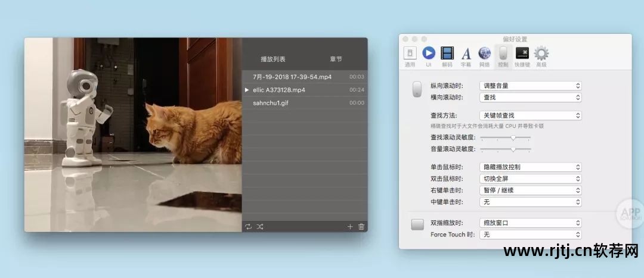Screen dimensions: 644x278
Task: Open the 解码 film-strip pane
Action: (447, 57)
